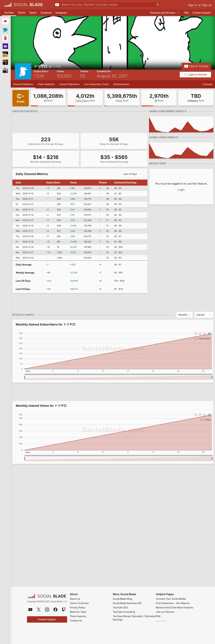This screenshot has width=215, height=644.
Task: Click the zoom-area icon on the Views chart
Action: point(196,415)
